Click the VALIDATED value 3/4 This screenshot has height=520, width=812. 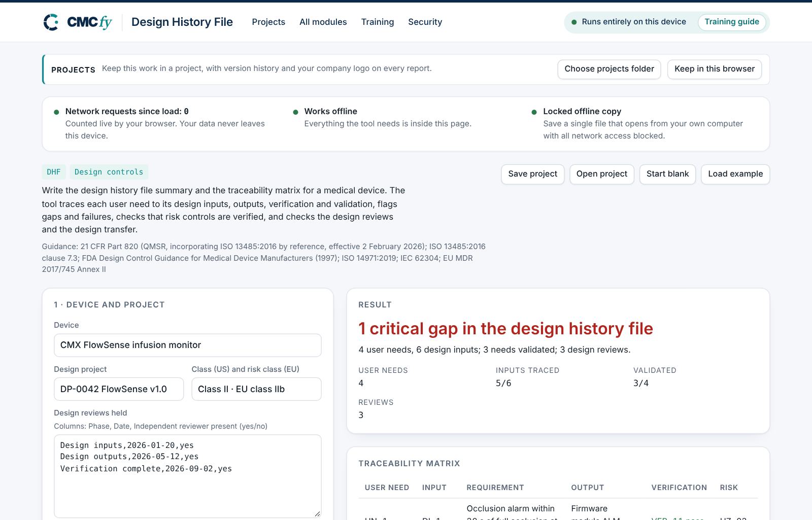[x=641, y=383]
